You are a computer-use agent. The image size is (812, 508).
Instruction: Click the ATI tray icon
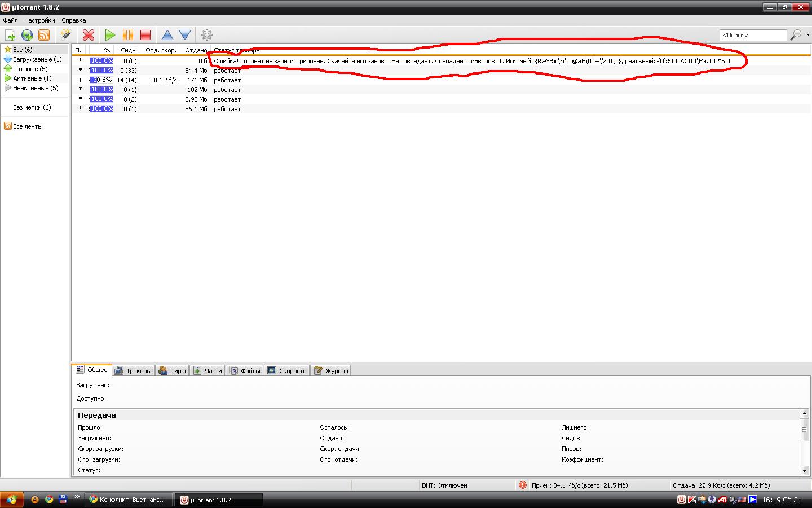pos(722,500)
